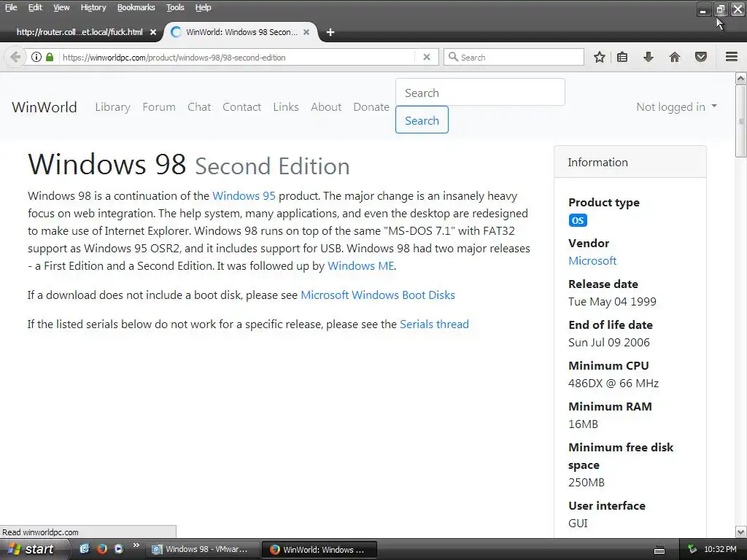The width and height of the screenshot is (747, 560).
Task: Open the downloads arrow icon
Action: (649, 57)
